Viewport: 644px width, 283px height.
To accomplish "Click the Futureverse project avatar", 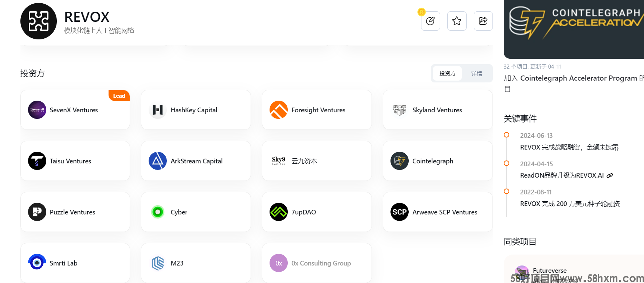I will 522,272.
